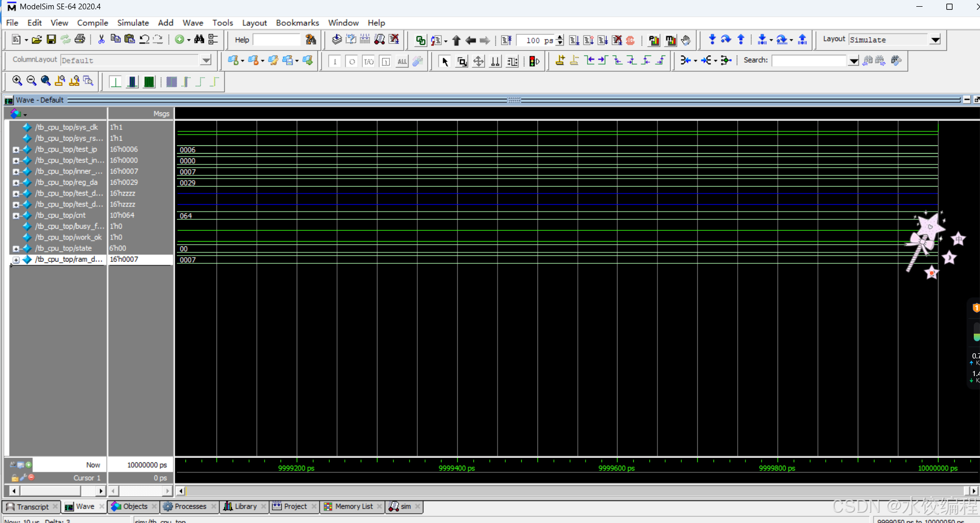The image size is (980, 523).
Task: Open the Search field dropdown arrow
Action: [853, 61]
